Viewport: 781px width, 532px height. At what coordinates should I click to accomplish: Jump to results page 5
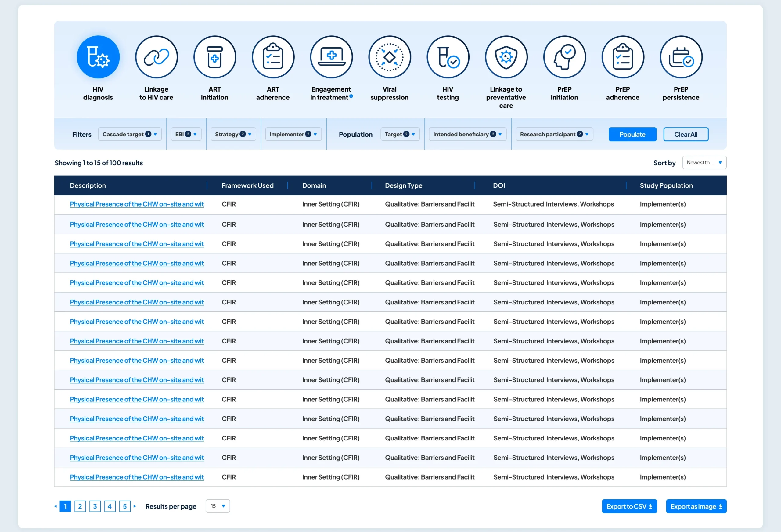tap(125, 506)
